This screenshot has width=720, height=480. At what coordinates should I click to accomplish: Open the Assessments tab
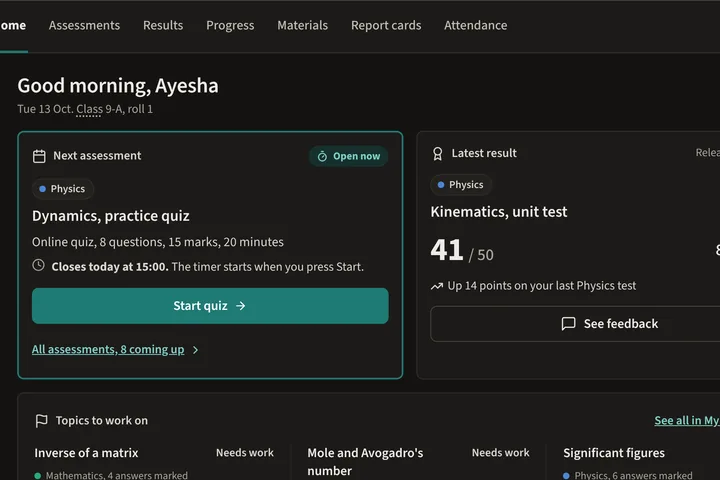tap(84, 25)
